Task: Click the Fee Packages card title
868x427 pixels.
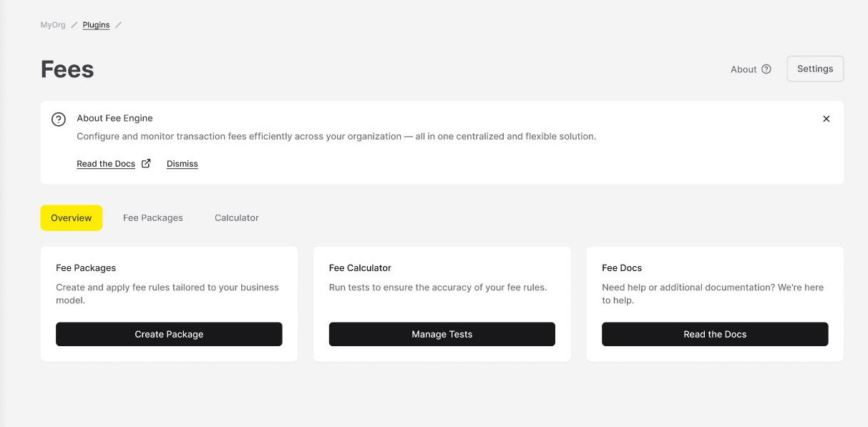Action: (x=86, y=268)
